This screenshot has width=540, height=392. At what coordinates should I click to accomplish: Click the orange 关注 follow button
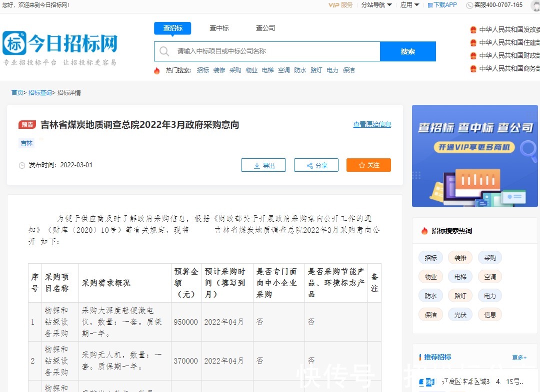368,165
